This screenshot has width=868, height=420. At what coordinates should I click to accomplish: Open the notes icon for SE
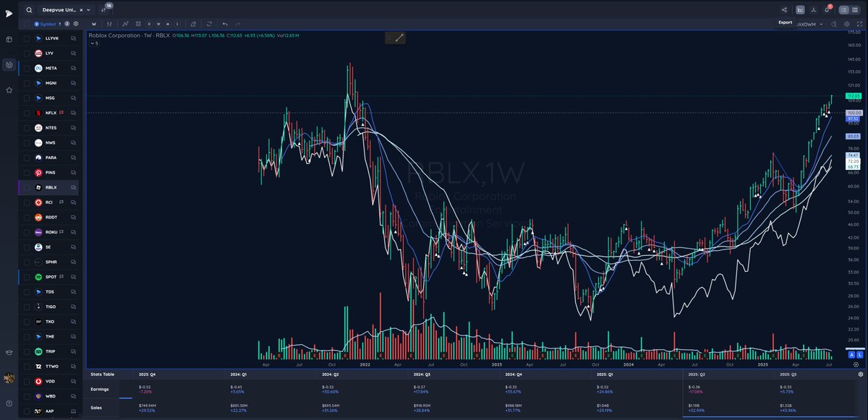(73, 247)
